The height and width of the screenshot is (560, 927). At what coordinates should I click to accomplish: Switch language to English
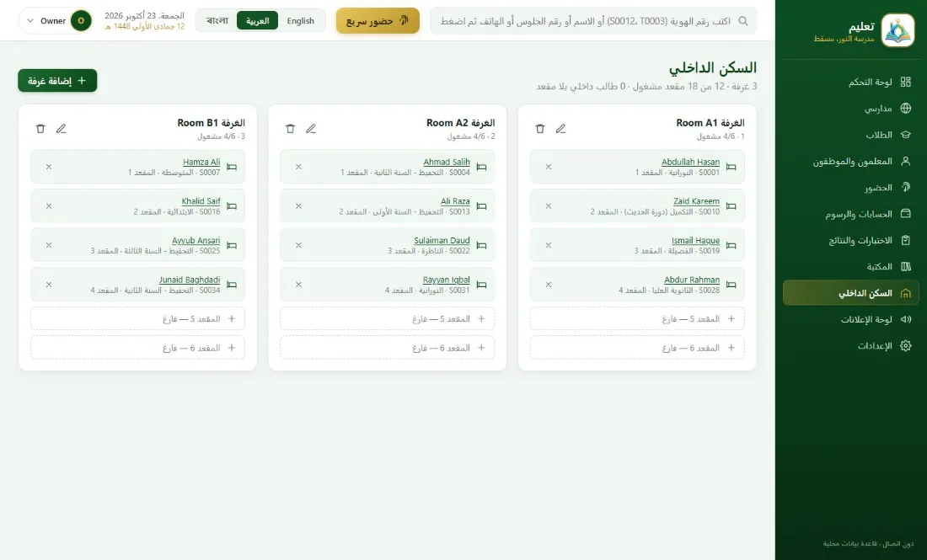300,21
